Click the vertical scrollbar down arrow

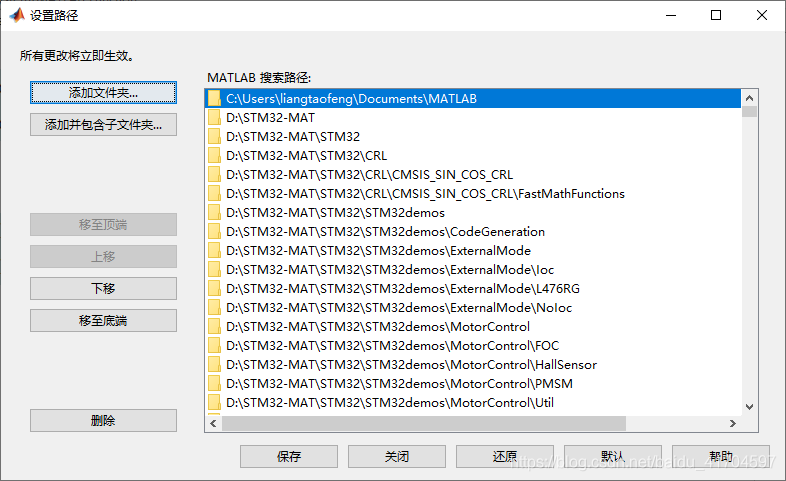tap(749, 407)
